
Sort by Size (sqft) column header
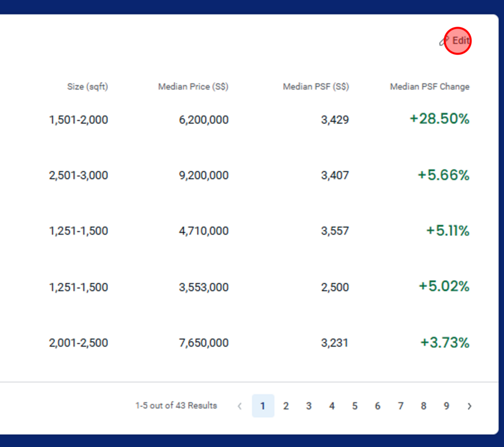point(88,87)
